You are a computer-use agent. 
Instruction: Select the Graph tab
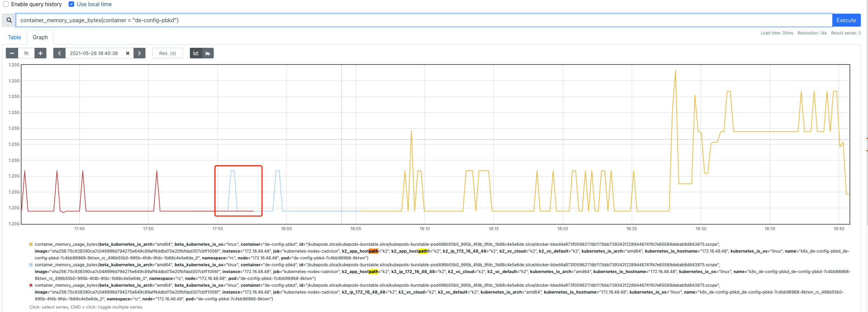pos(40,37)
